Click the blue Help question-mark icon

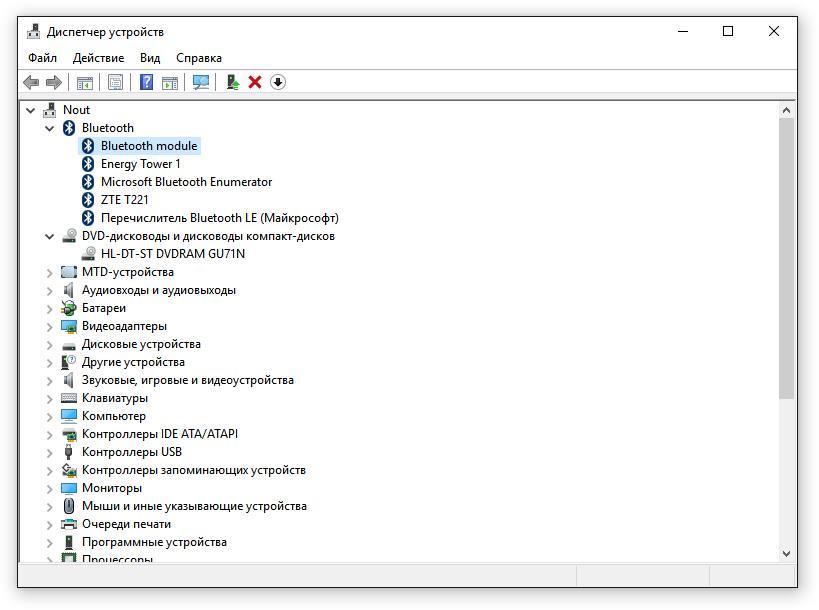coord(147,82)
